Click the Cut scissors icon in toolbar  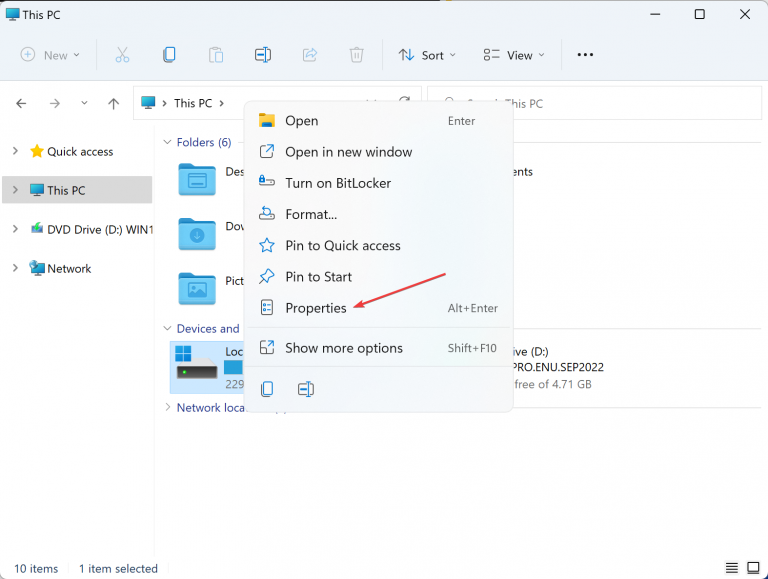pos(122,55)
